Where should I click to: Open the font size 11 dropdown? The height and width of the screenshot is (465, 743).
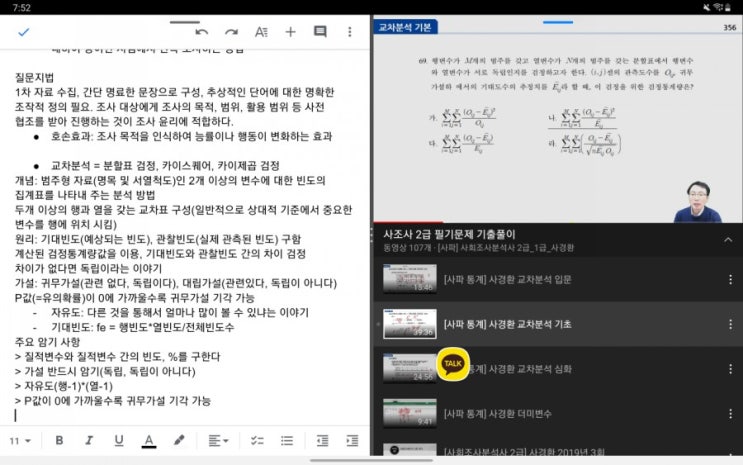pyautogui.click(x=20, y=441)
